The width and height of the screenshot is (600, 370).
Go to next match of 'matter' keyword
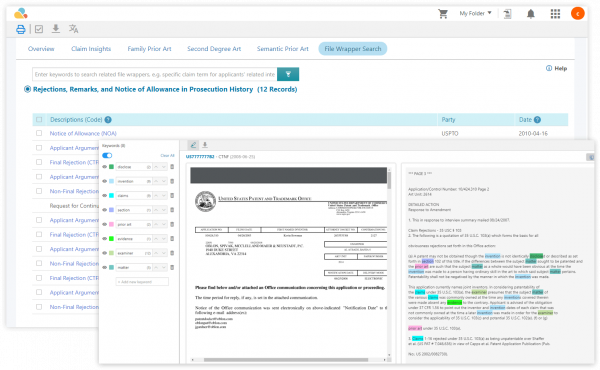click(x=164, y=267)
